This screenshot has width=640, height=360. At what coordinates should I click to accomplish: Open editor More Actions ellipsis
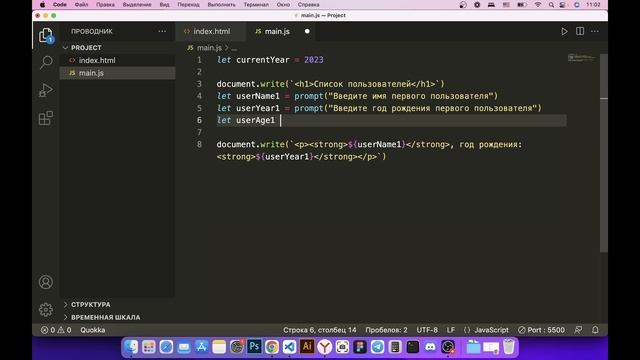pyautogui.click(x=595, y=31)
